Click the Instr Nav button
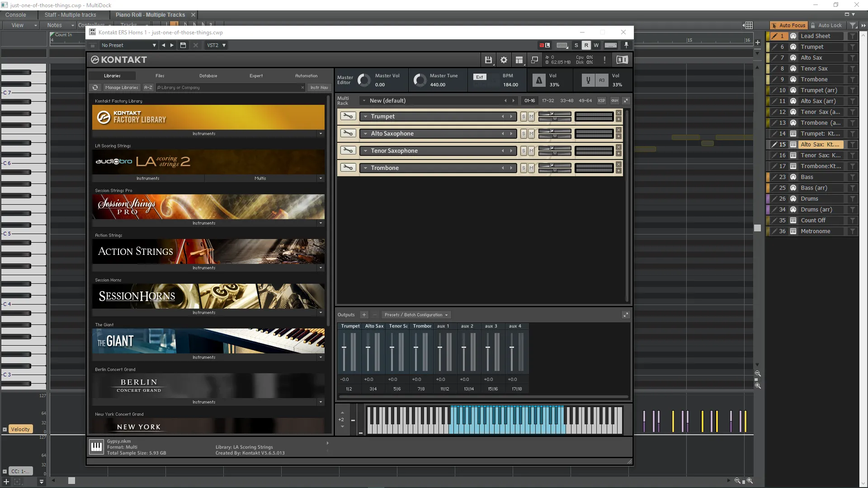This screenshot has width=868, height=488. click(319, 87)
